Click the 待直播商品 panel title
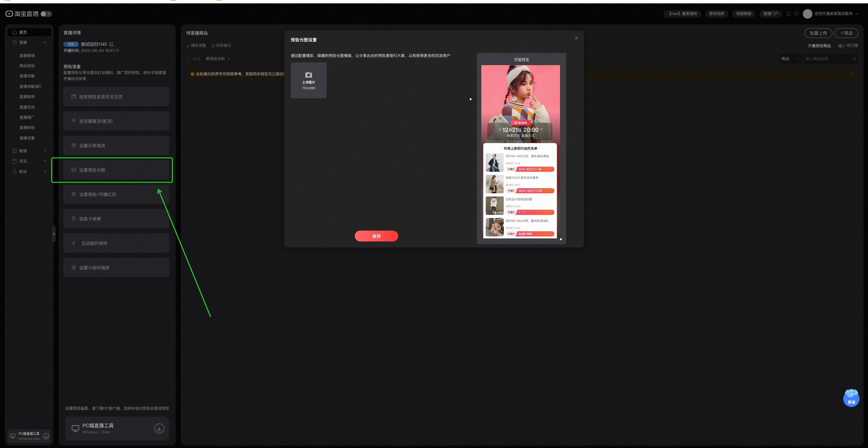Image resolution: width=868 pixels, height=448 pixels. tap(197, 33)
